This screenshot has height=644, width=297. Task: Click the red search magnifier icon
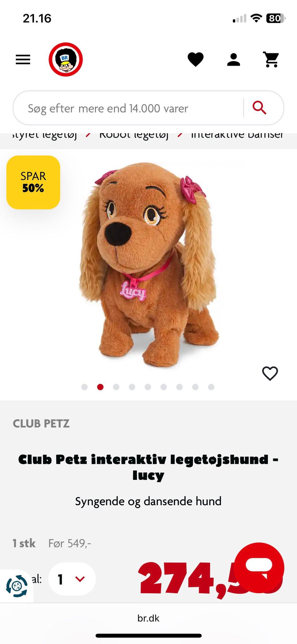[259, 108]
